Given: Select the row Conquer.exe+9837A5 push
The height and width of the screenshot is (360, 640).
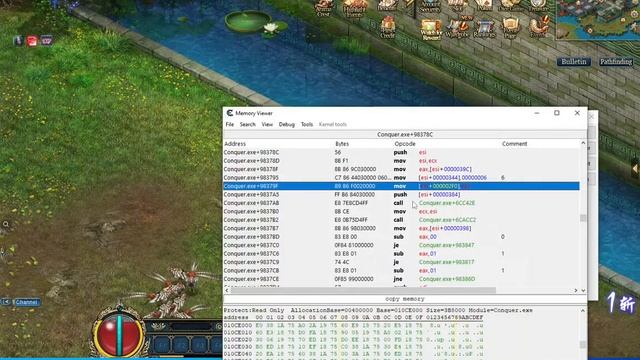Looking at the screenshot, I should 401,195.
